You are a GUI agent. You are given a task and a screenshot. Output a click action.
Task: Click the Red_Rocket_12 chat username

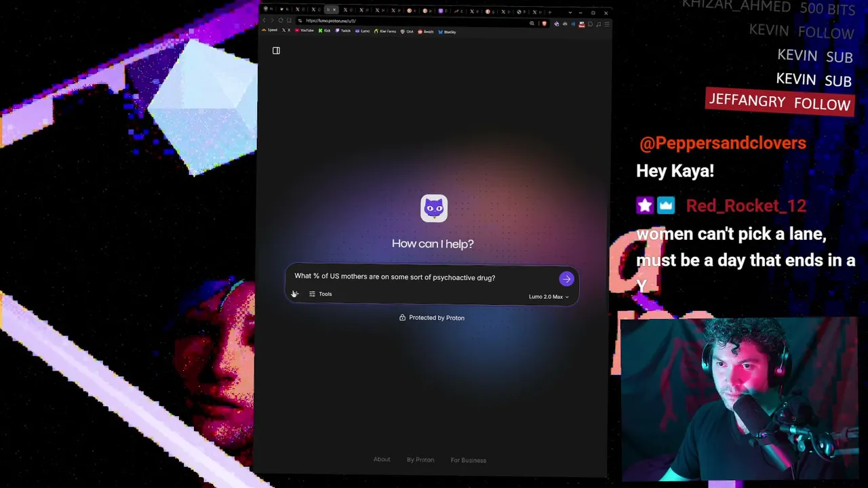[746, 206]
